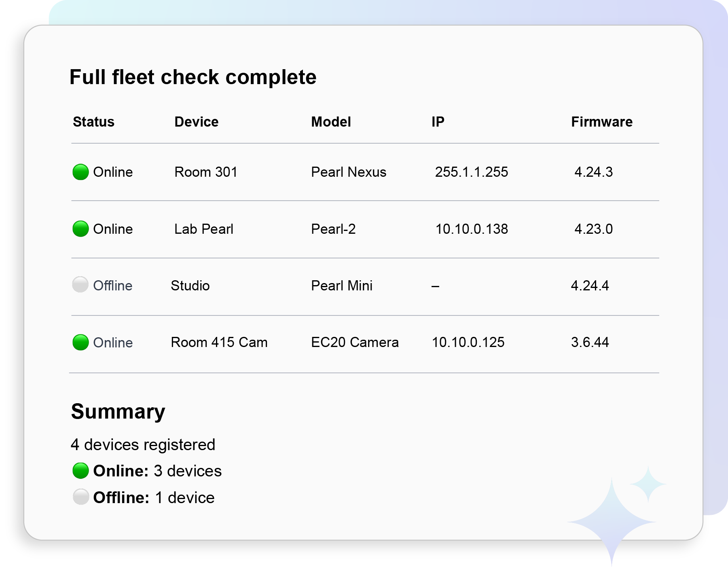This screenshot has width=728, height=567.
Task: Click firmware version 4.24.3
Action: (x=594, y=172)
